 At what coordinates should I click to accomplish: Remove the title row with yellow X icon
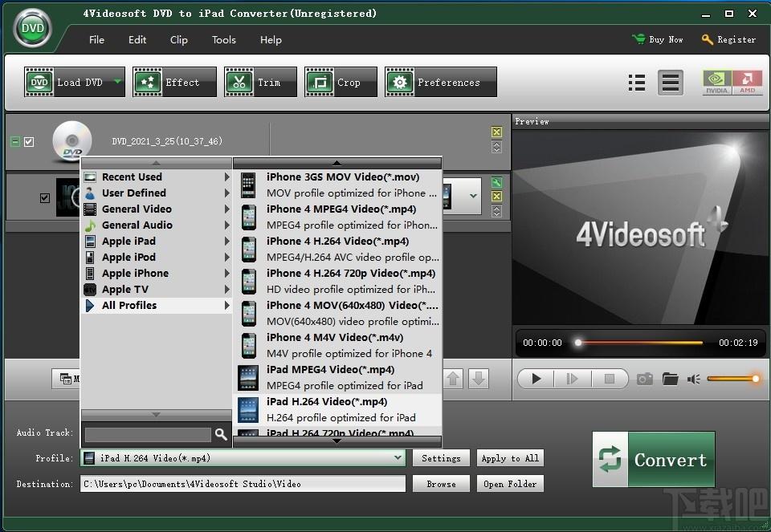point(496,197)
